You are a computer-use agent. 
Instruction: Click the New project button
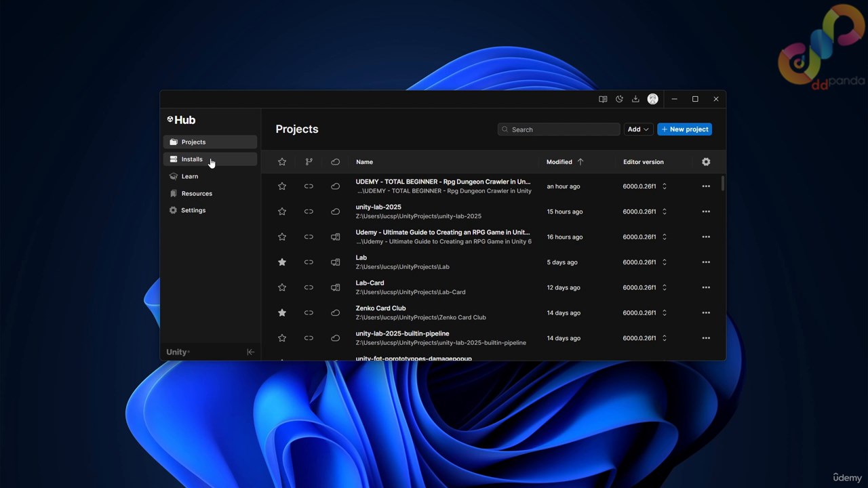coord(684,129)
